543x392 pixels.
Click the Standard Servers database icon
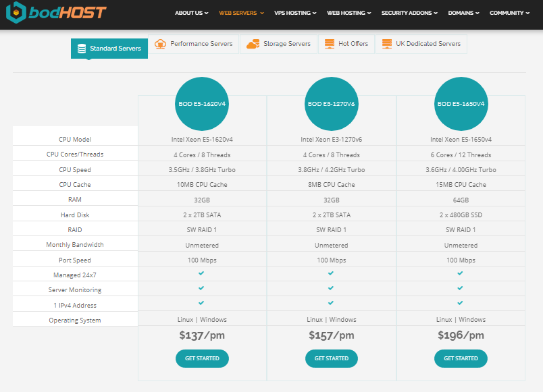(x=82, y=49)
